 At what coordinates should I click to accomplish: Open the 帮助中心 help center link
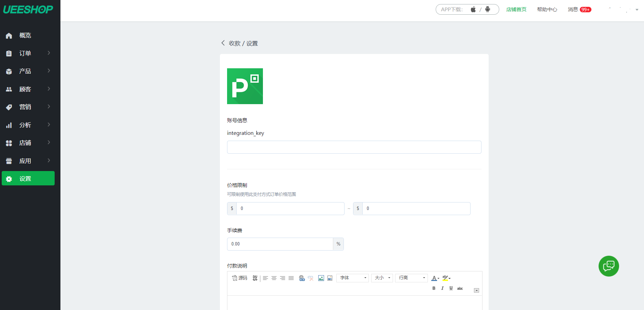tap(547, 10)
